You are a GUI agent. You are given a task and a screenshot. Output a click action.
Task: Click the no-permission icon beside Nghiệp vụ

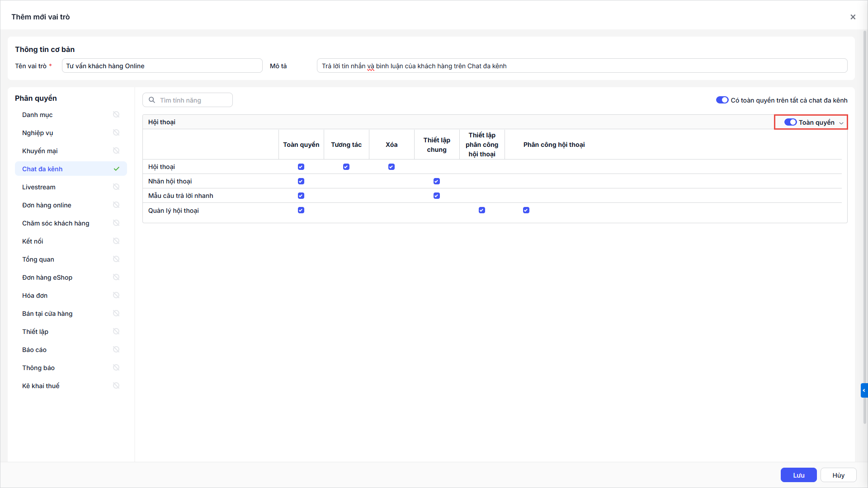click(x=116, y=133)
